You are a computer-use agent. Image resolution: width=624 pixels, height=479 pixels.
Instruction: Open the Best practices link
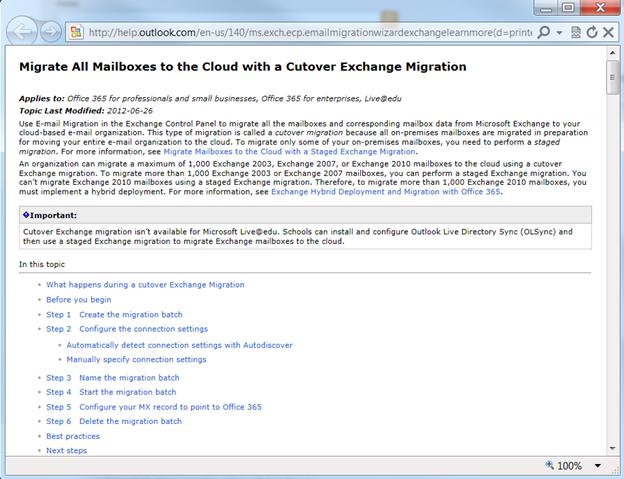(73, 436)
